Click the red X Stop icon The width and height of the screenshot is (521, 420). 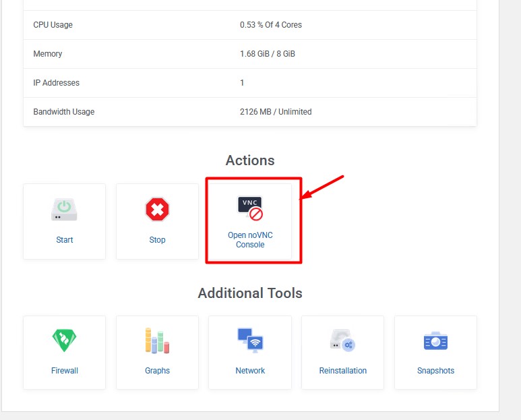point(157,210)
